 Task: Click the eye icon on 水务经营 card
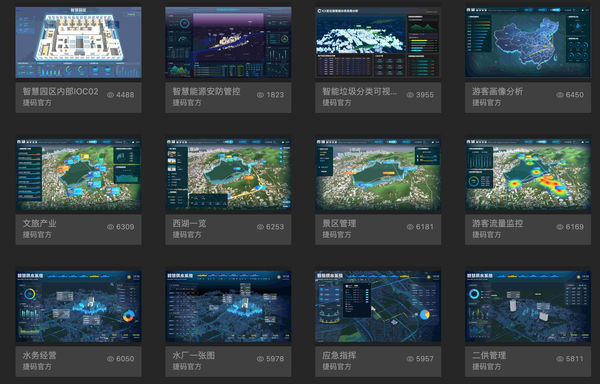[x=110, y=359]
